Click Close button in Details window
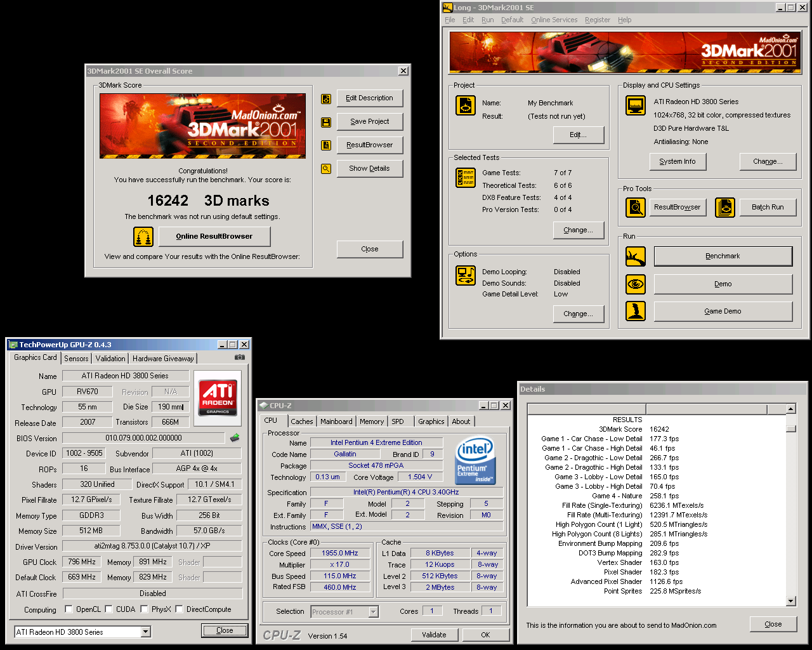The width and height of the screenshot is (812, 650). click(x=773, y=625)
